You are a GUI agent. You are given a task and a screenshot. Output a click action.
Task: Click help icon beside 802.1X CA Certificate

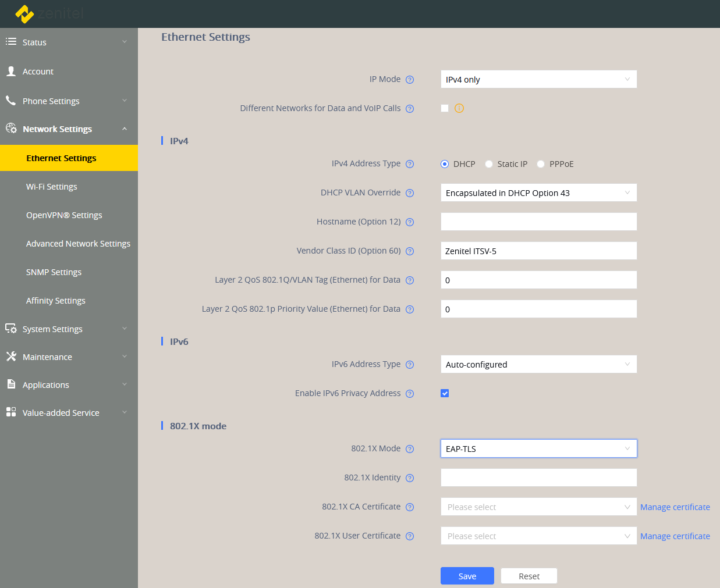(410, 507)
